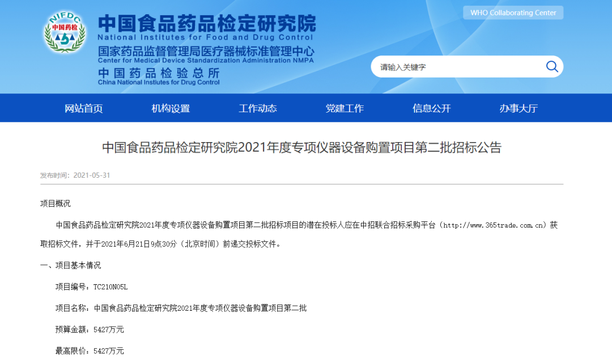Viewport: 612px width, 364px height.
Task: Click the 国家药品监督管理局医疗器械标准管理中心 header text
Action: 206,52
